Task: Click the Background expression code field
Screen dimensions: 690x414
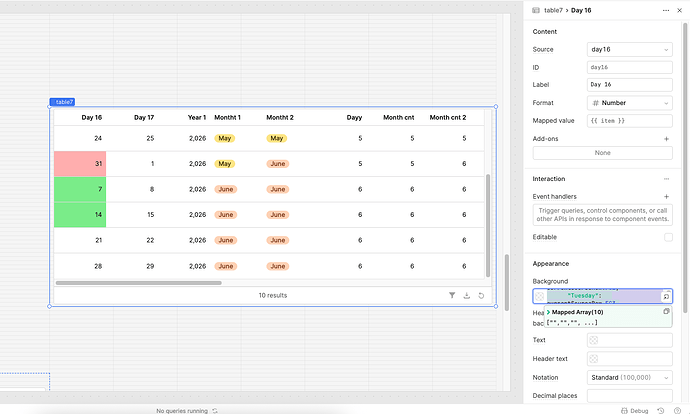Action: coord(603,296)
